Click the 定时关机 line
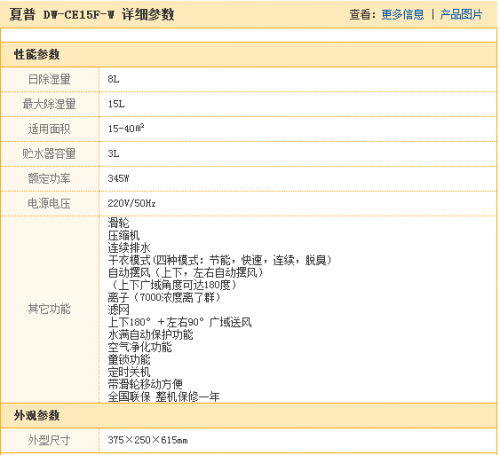The image size is (500, 455). point(129,372)
